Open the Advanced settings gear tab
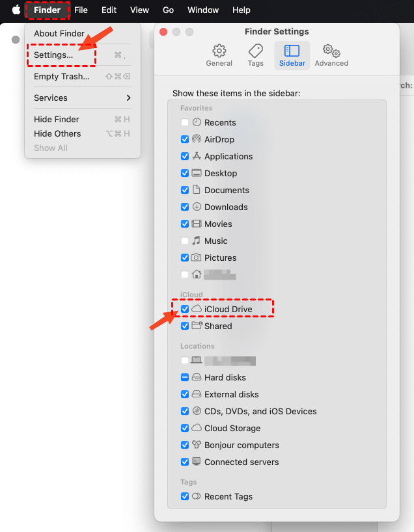The image size is (414, 532). [x=331, y=51]
